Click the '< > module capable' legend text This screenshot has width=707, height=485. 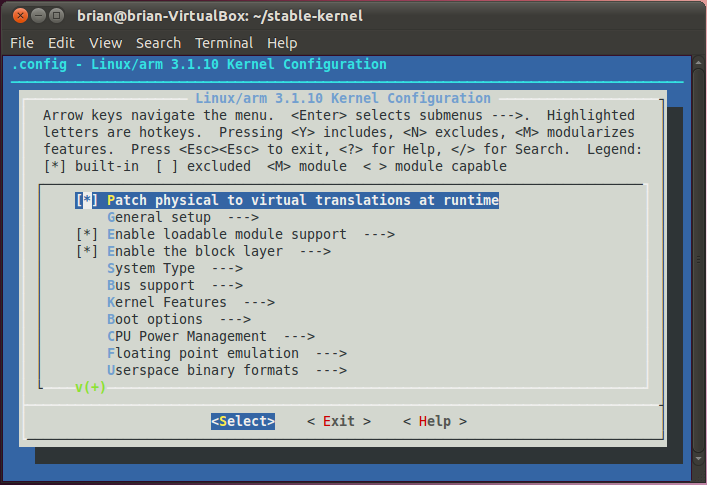(x=435, y=166)
